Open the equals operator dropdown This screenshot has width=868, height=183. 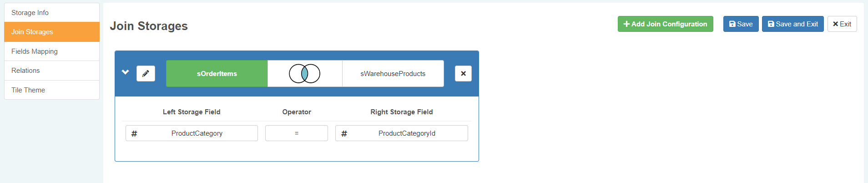(297, 133)
